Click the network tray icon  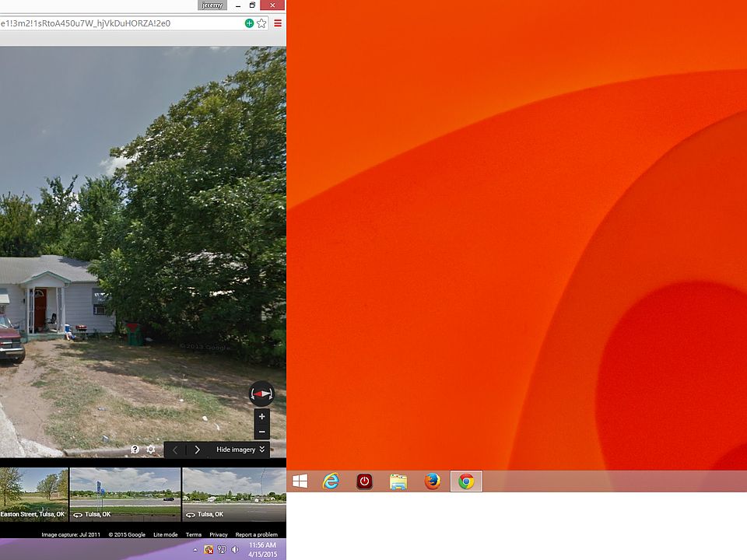point(222,550)
